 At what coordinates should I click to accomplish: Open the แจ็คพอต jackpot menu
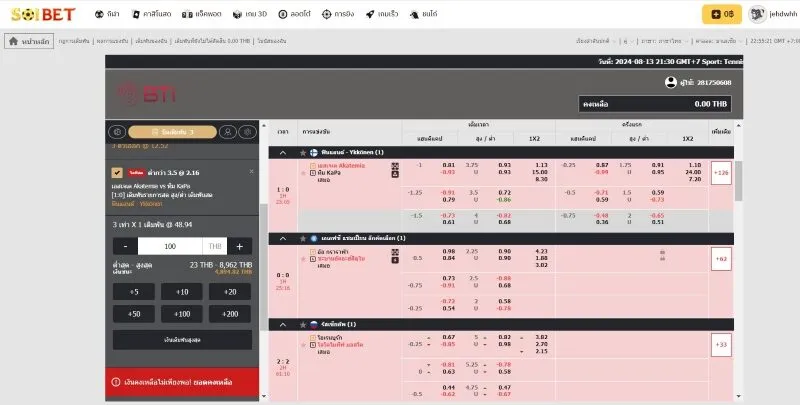pos(202,14)
